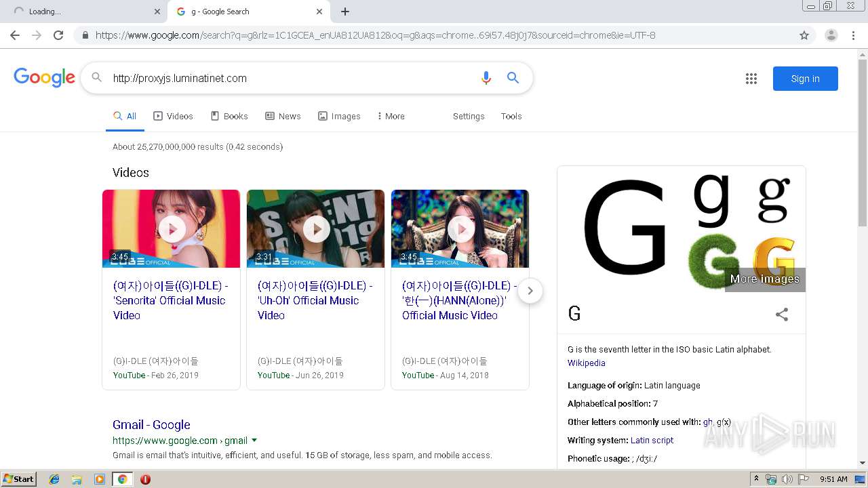
Task: Play the HANN(Alone) video thumbnail
Action: (x=460, y=229)
